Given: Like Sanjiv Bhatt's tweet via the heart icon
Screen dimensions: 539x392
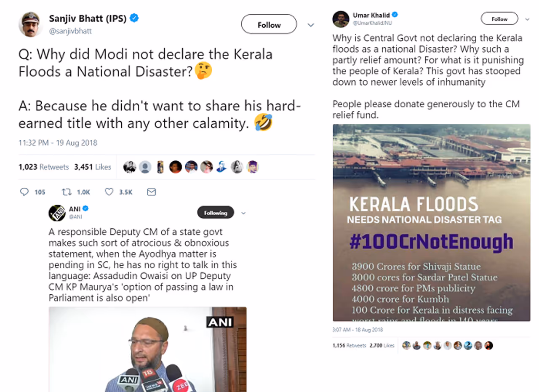Looking at the screenshot, I should click(109, 192).
